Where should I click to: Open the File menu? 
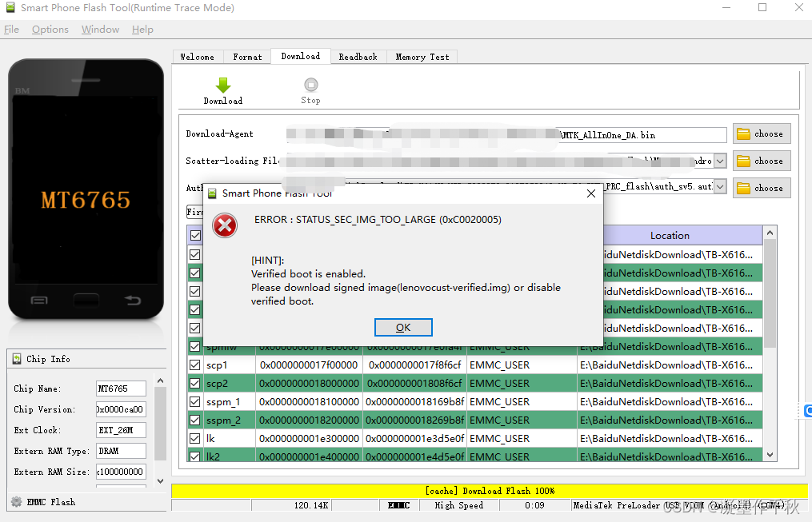(x=11, y=30)
